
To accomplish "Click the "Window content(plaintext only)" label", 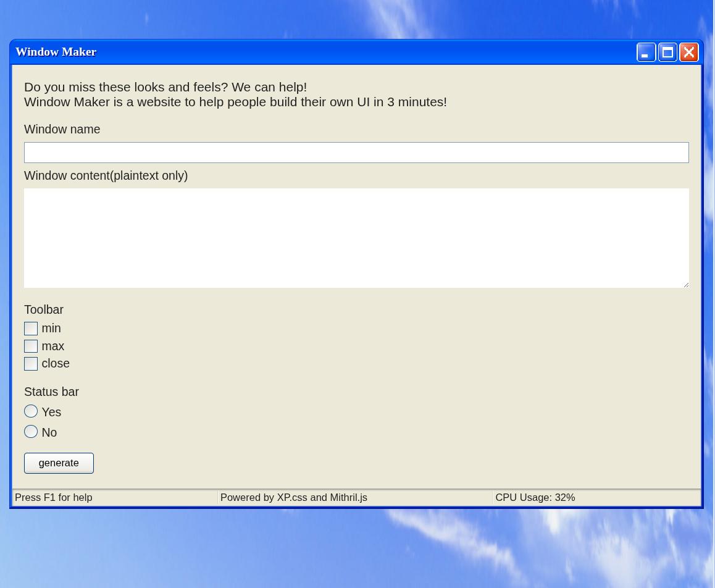I will coord(106,175).
